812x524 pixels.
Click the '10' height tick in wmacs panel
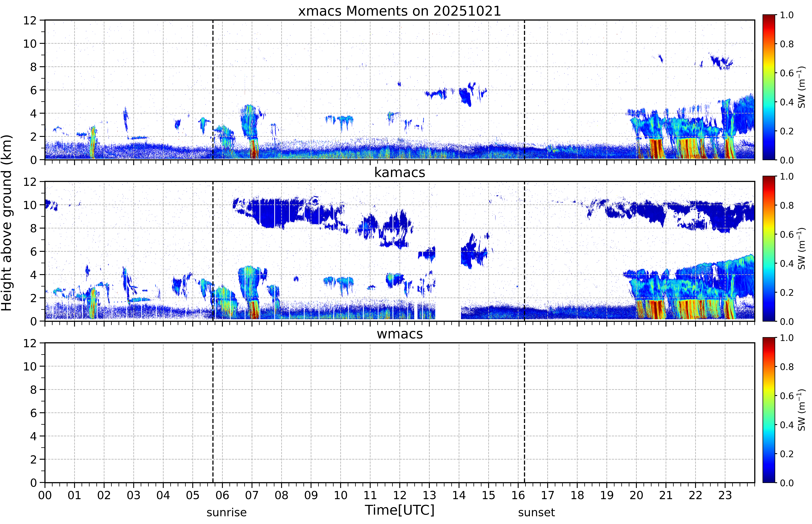30,366
